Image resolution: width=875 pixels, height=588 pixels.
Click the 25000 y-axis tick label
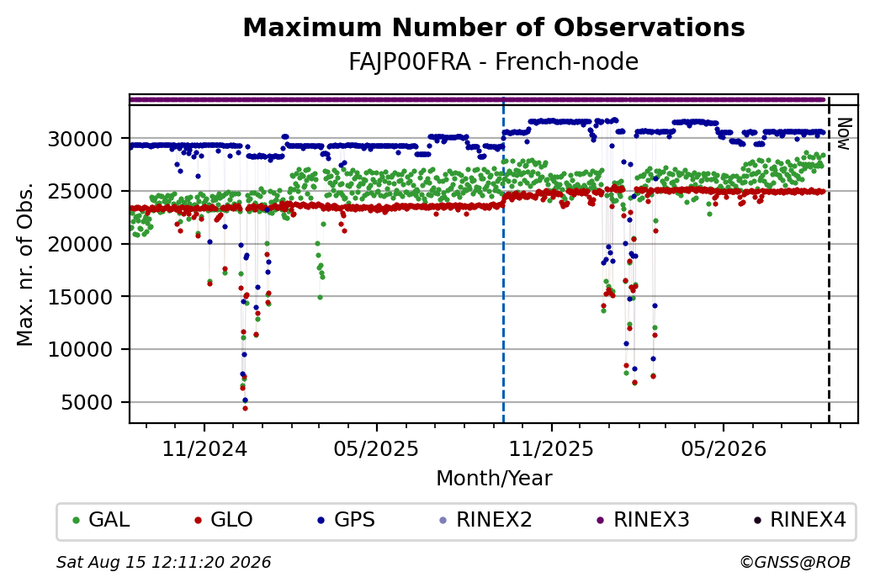click(x=81, y=191)
